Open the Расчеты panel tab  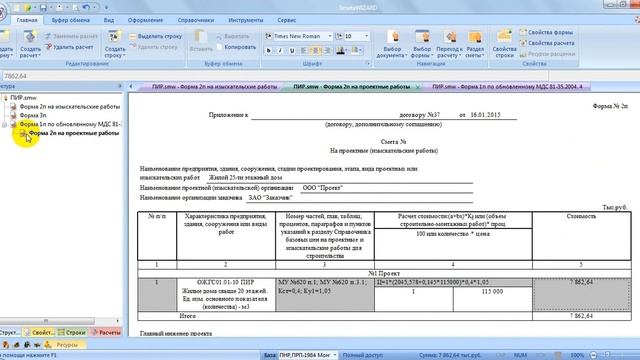106,333
